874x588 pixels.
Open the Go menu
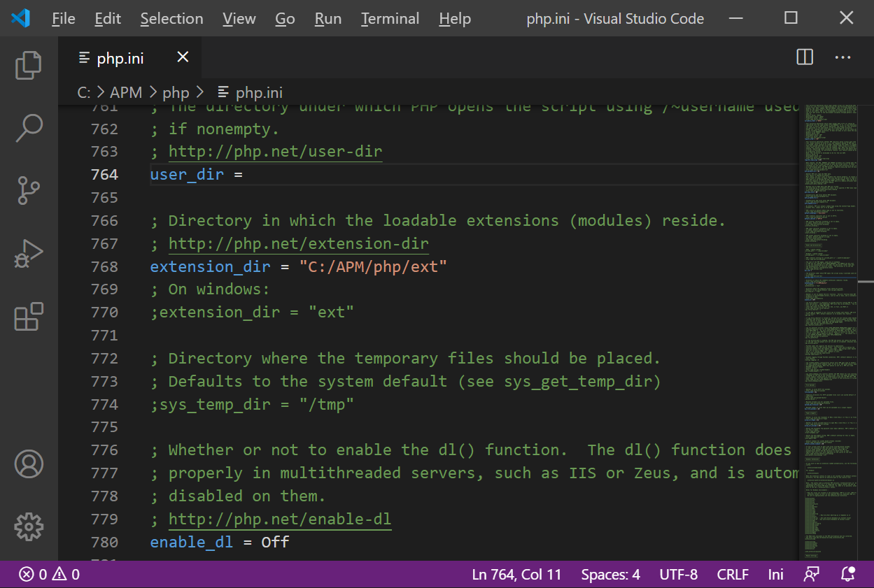coord(285,19)
